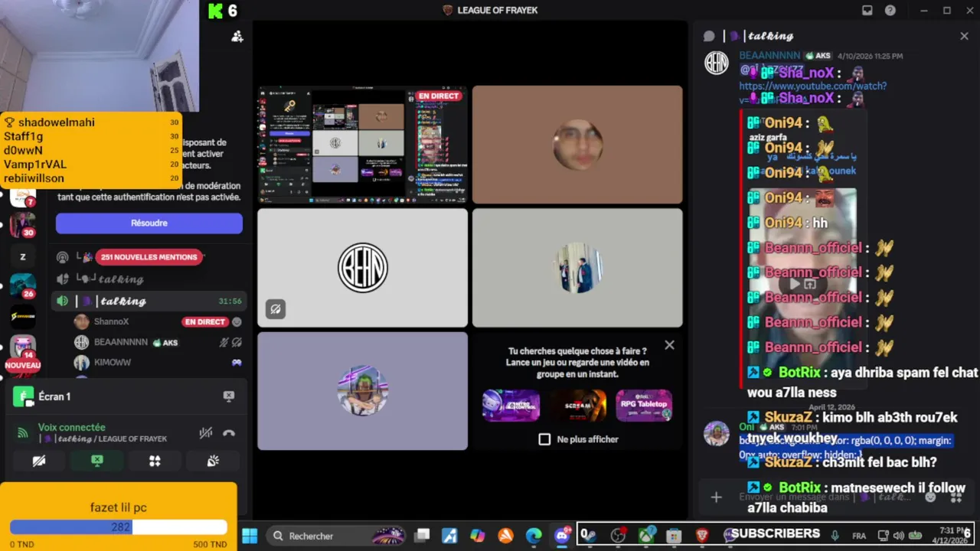Viewport: 980px width, 551px height.
Task: Select user ShannoX in voice channel
Action: pos(111,321)
